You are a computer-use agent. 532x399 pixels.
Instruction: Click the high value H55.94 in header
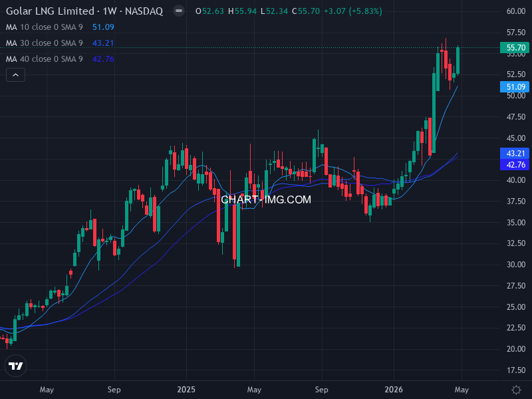(242, 11)
